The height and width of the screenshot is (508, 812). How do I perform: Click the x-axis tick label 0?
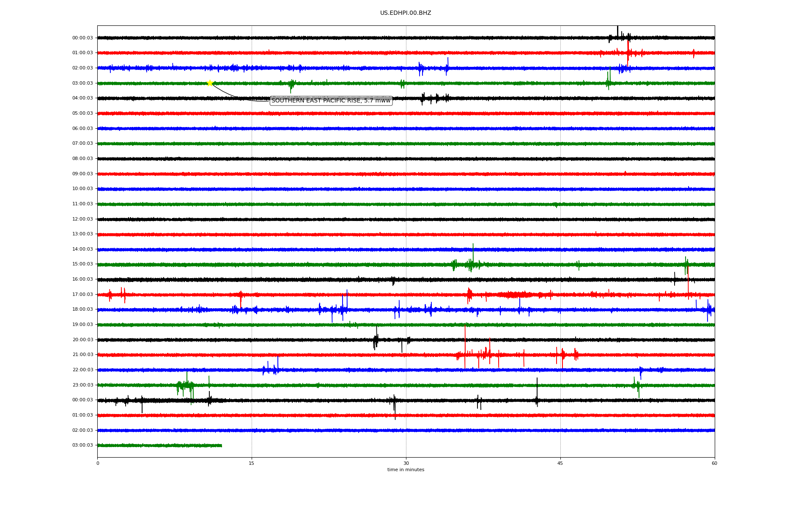pyautogui.click(x=98, y=463)
